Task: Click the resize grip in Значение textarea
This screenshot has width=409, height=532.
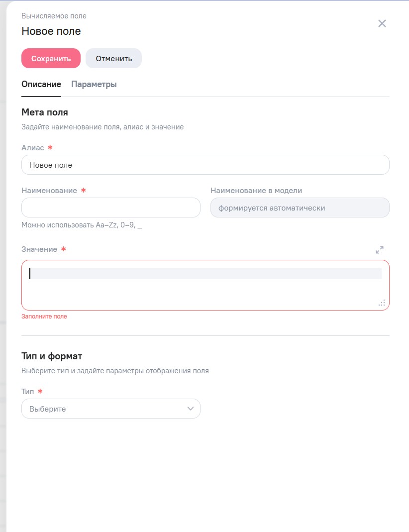Action: tap(382, 303)
